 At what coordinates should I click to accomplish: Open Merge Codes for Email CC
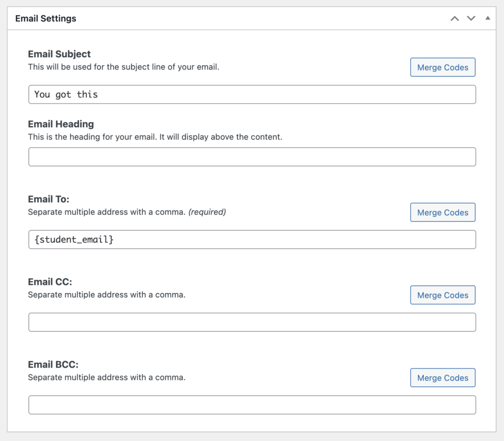442,295
